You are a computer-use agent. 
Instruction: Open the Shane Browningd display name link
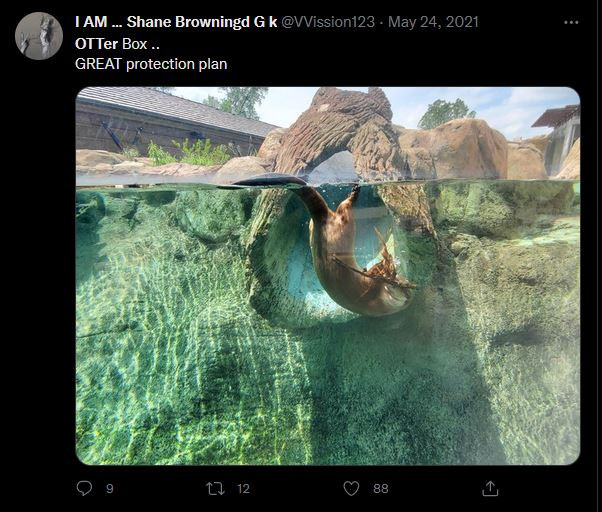pos(176,22)
